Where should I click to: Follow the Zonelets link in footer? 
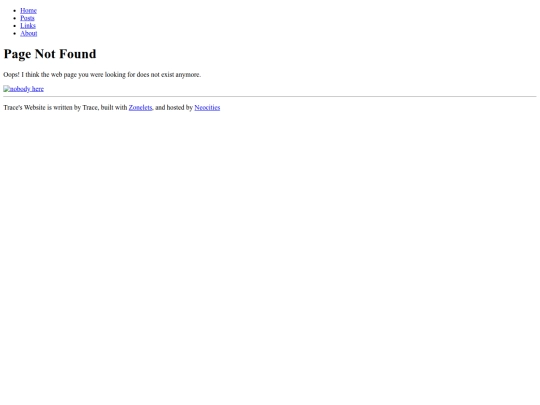[x=140, y=107]
